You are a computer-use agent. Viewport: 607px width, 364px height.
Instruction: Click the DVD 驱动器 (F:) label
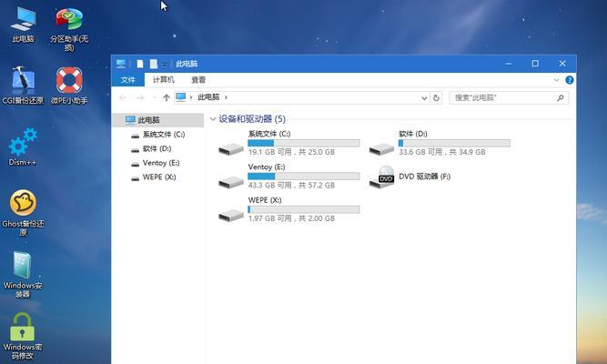click(x=424, y=177)
